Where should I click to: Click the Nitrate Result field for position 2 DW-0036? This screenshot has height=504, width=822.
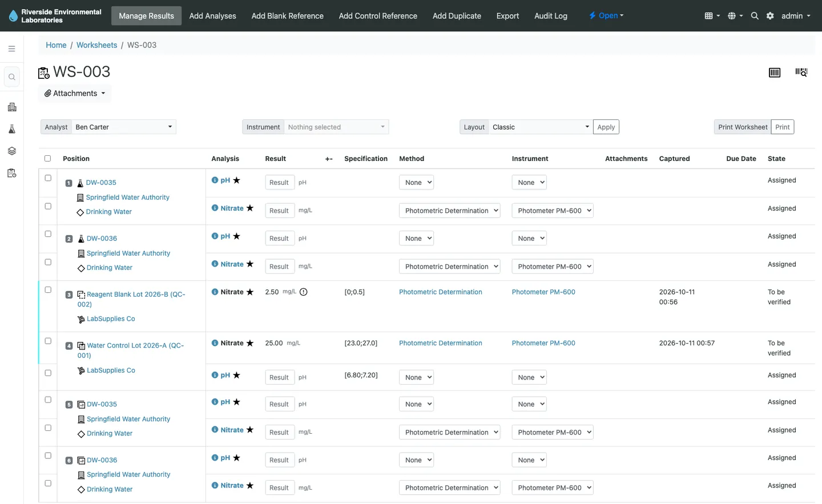pyautogui.click(x=280, y=267)
